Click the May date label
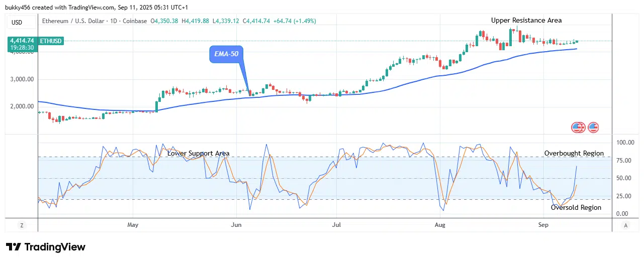The image size is (644, 262). coord(133,225)
